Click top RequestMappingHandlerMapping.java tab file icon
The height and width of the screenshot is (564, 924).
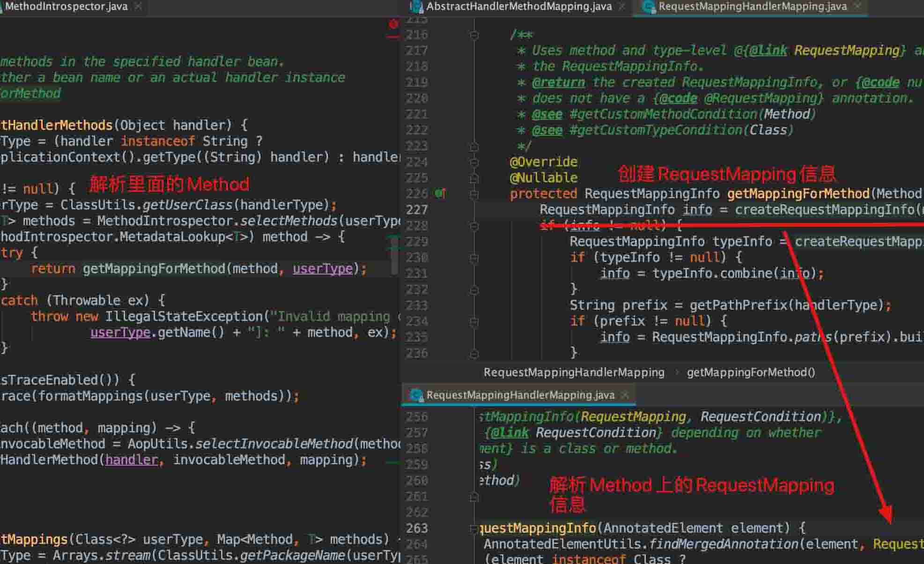pos(649,7)
